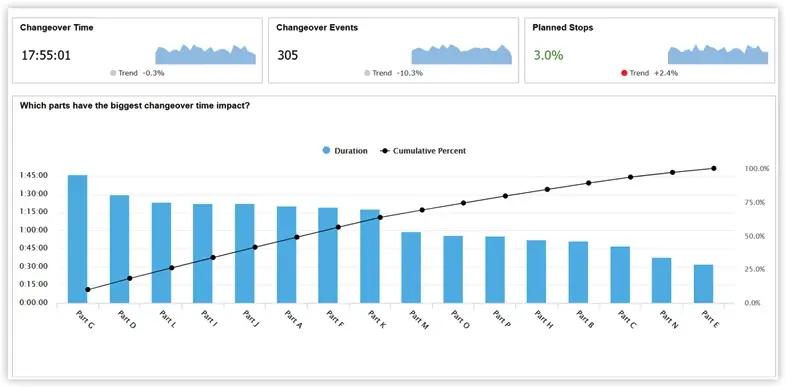The image size is (787, 387).
Task: Select the Part P duration bar
Action: (x=495, y=270)
